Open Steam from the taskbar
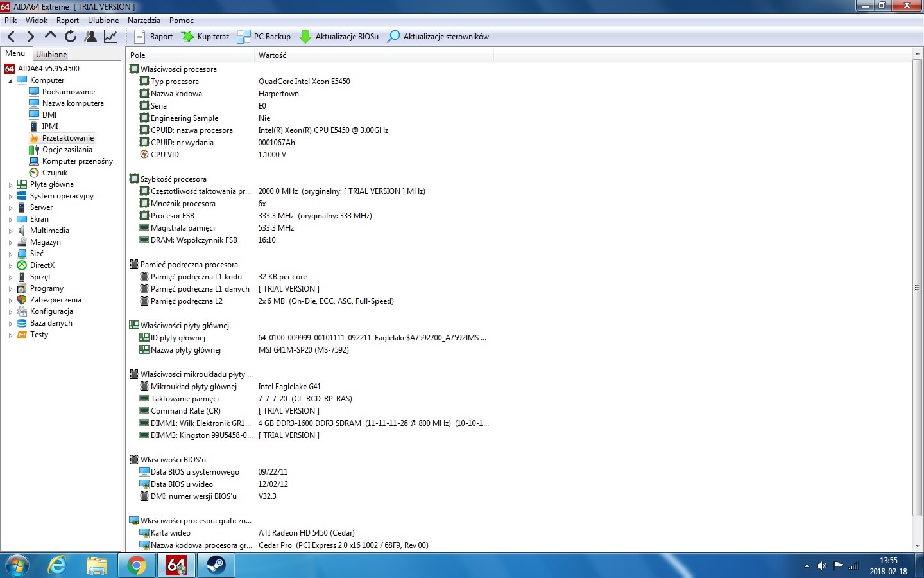Image resolution: width=924 pixels, height=578 pixels. pos(215,566)
